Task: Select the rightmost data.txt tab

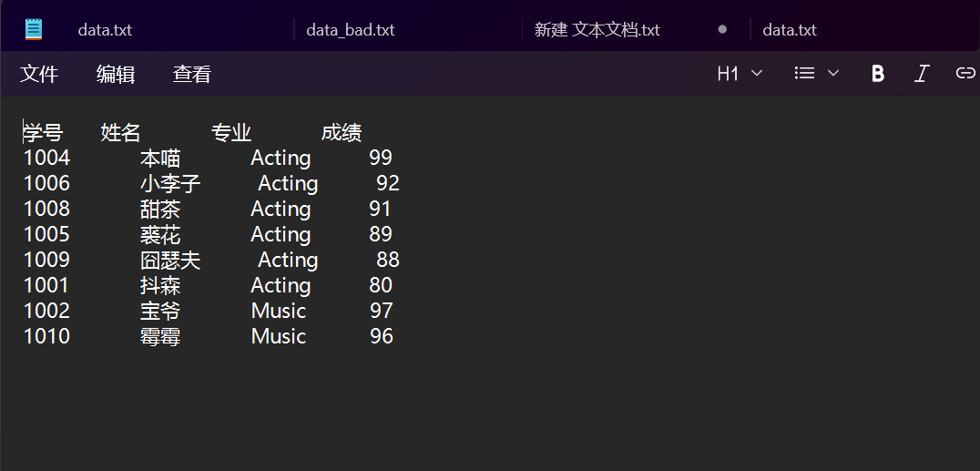Action: (x=790, y=30)
